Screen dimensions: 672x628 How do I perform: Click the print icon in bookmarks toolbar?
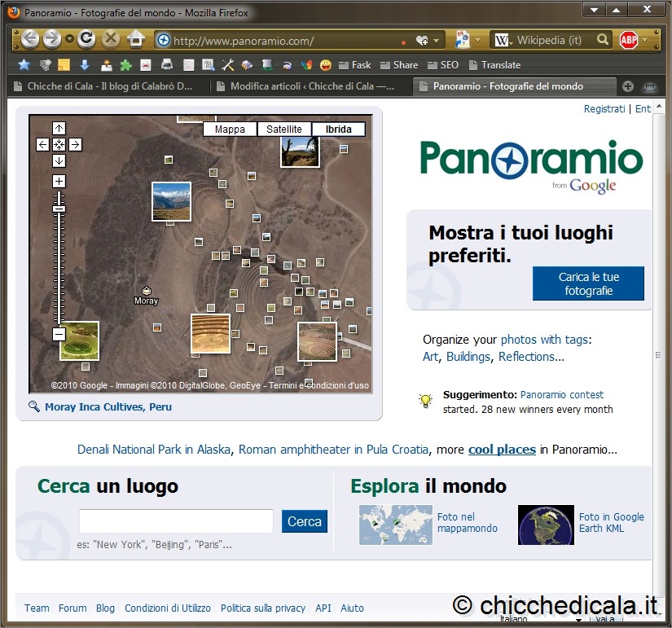pos(166,65)
